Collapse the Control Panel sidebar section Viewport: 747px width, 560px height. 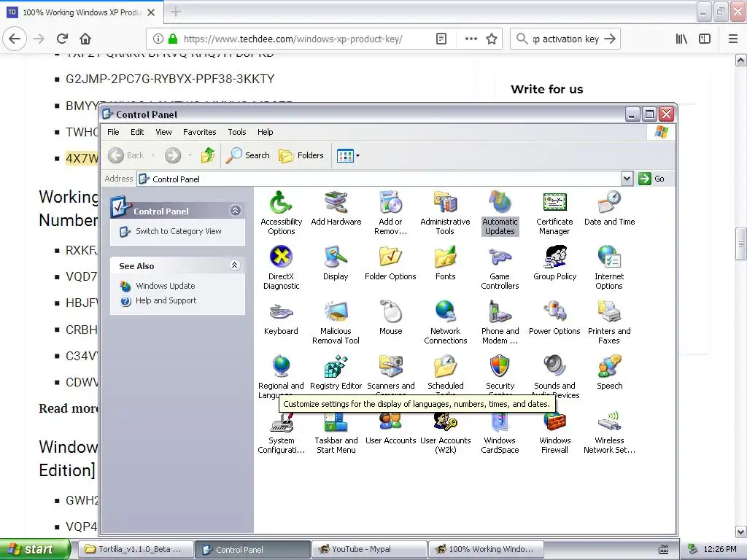[x=236, y=211]
